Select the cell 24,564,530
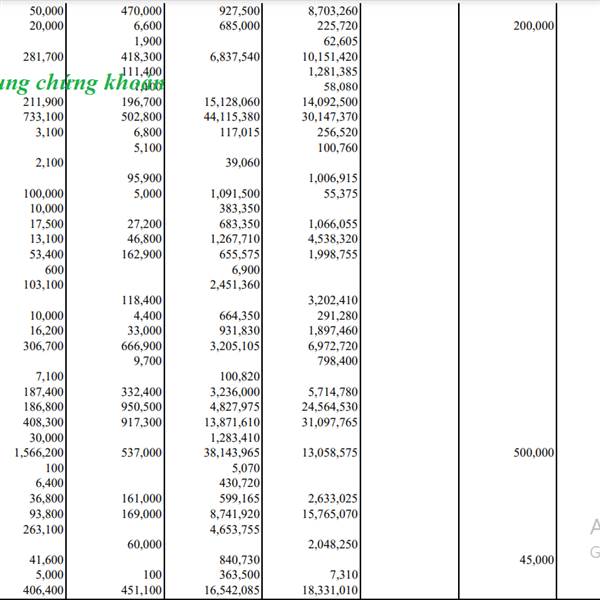 pyautogui.click(x=329, y=407)
